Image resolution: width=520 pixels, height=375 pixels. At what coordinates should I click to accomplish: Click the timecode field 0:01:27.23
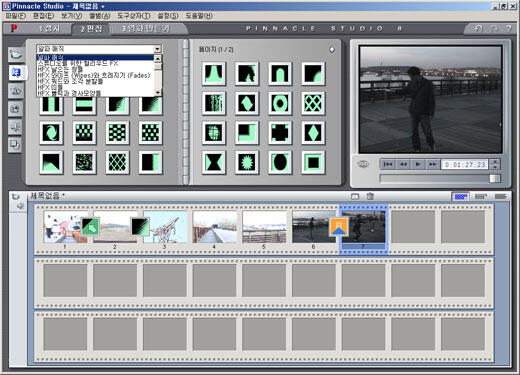[x=465, y=164]
